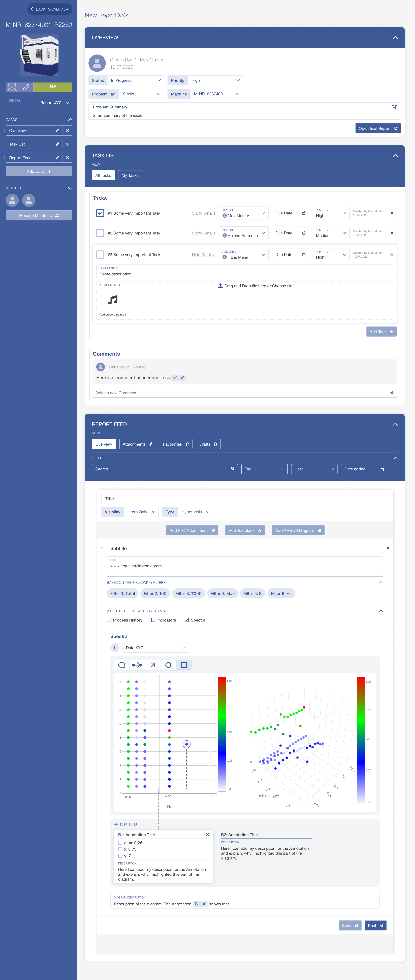Check the task #3 checkbox
The image size is (415, 980).
100,255
